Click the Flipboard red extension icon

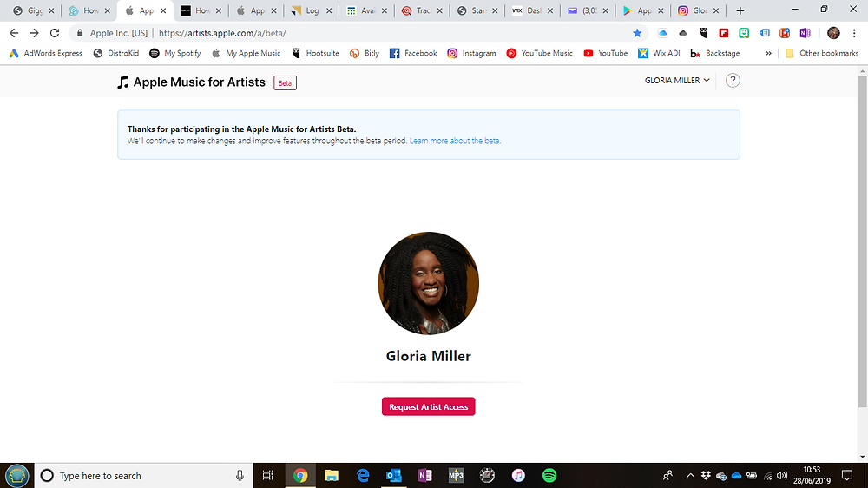(x=724, y=33)
